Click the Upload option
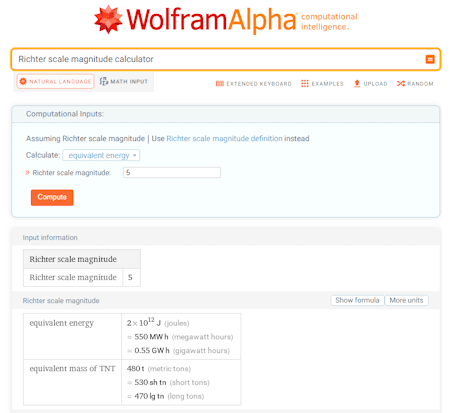 pos(370,84)
